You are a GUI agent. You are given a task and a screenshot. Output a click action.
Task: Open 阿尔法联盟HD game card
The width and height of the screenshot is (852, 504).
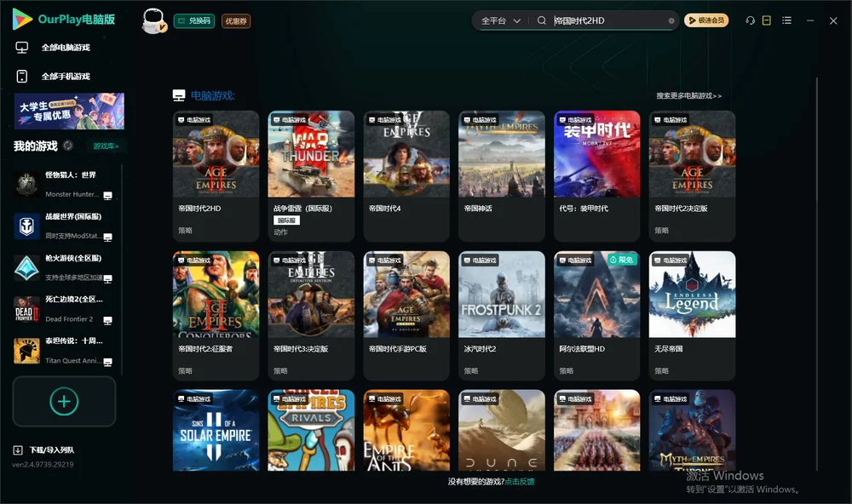coord(596,316)
